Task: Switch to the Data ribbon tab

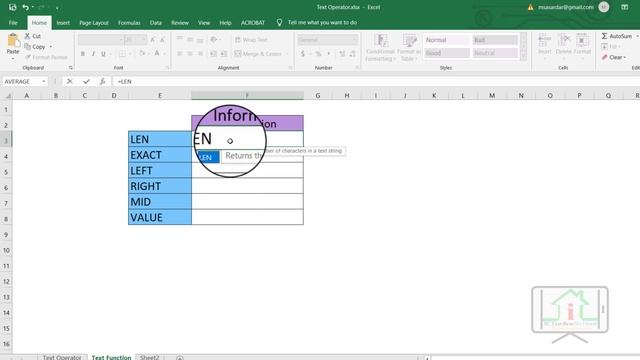Action: [x=156, y=23]
